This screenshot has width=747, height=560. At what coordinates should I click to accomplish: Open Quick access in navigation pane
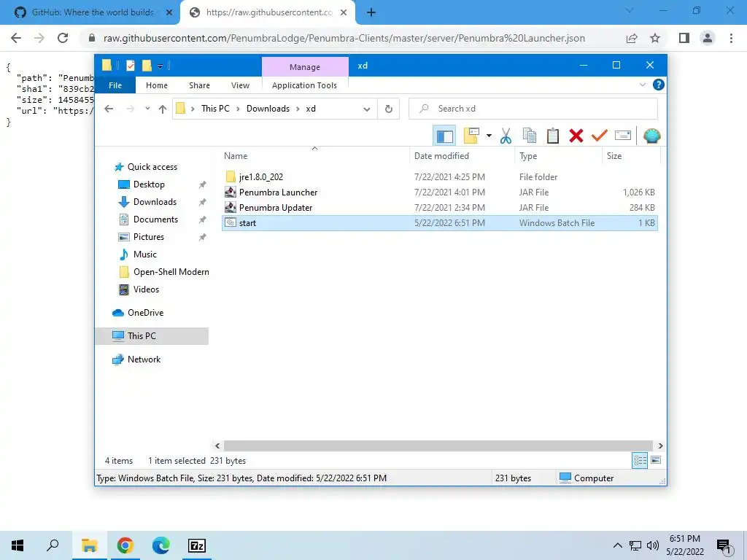click(x=145, y=167)
